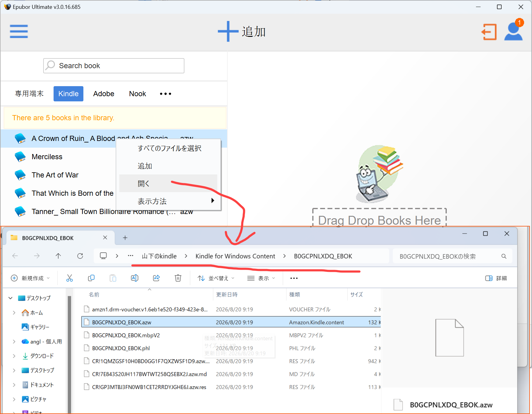Sort by the 更新日時 column header
The height and width of the screenshot is (414, 532).
click(x=227, y=295)
